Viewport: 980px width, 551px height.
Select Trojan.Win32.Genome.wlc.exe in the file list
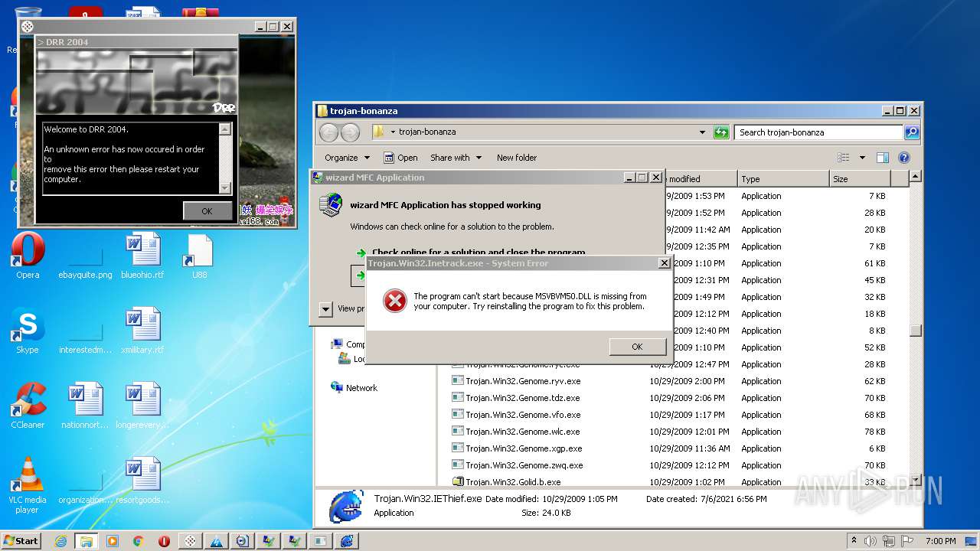coord(523,432)
